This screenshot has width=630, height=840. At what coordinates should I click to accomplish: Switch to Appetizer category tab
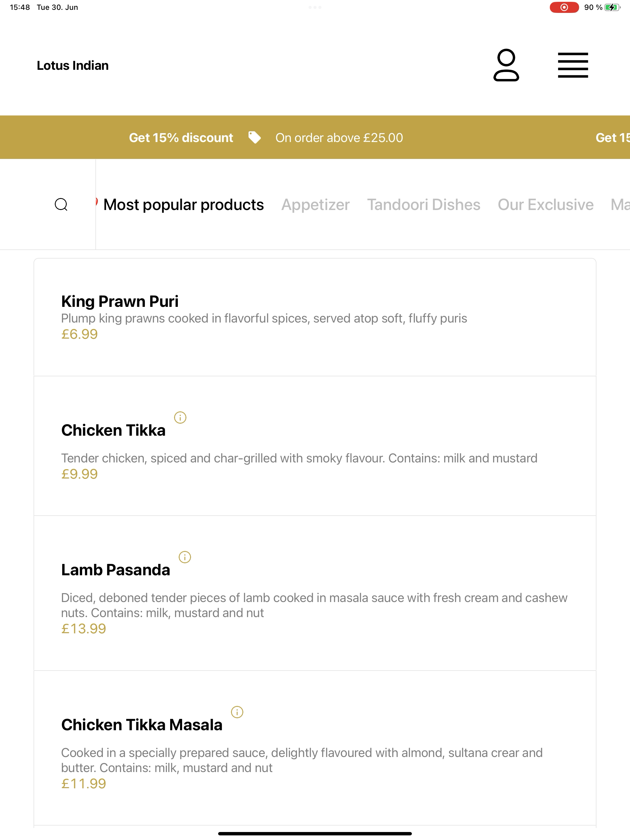(x=315, y=205)
